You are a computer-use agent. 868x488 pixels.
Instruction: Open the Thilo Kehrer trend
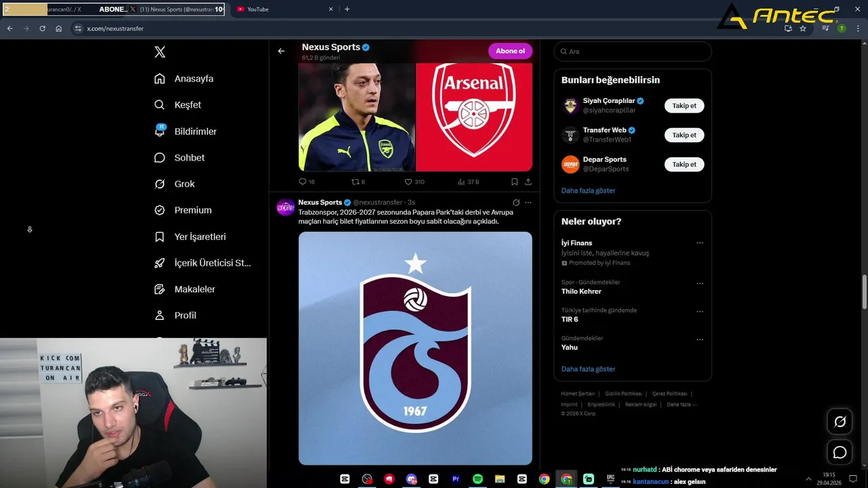tap(633, 287)
